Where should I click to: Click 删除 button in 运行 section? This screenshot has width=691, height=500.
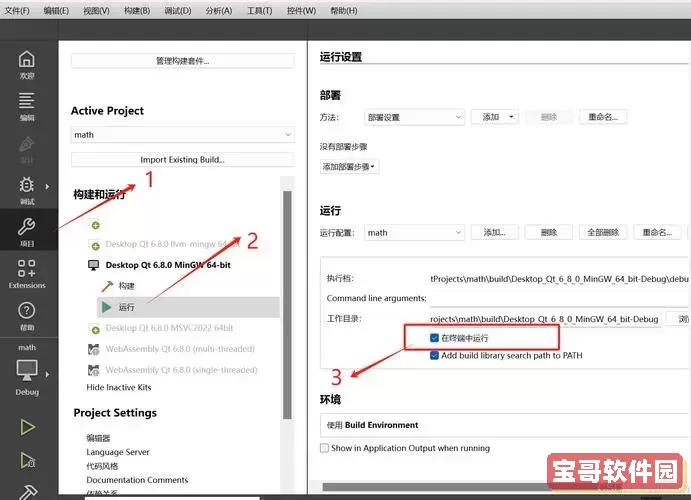coord(549,233)
